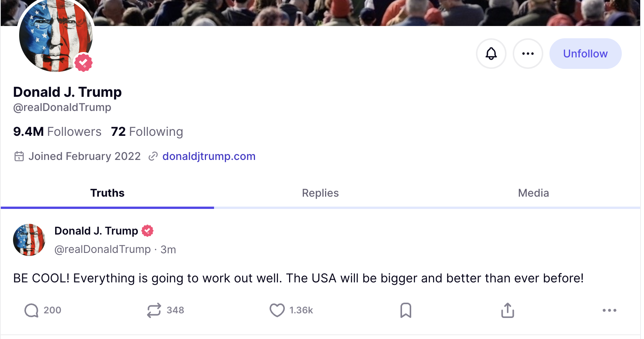
Task: Open the post's three-dot options menu
Action: (x=609, y=310)
